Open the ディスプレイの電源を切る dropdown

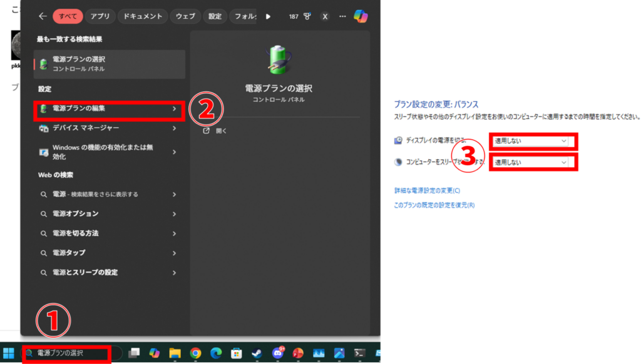point(531,141)
